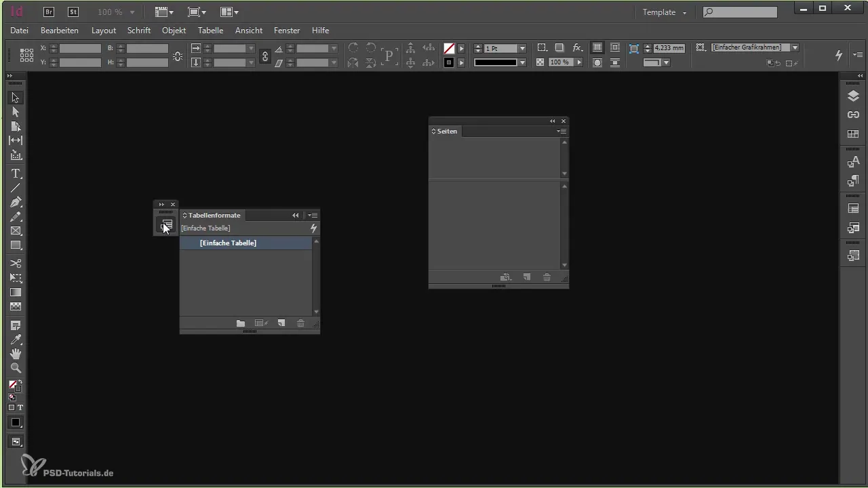Click create new style group folder
The image size is (868, 488).
241,323
